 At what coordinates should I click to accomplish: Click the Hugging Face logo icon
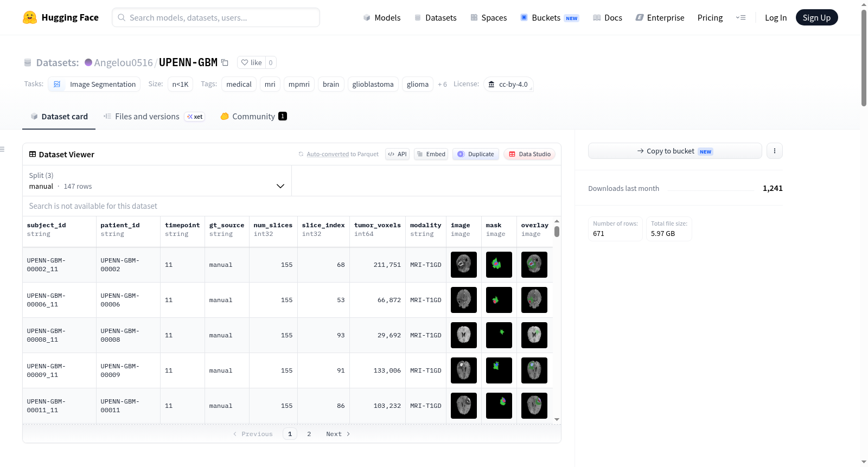[30, 17]
